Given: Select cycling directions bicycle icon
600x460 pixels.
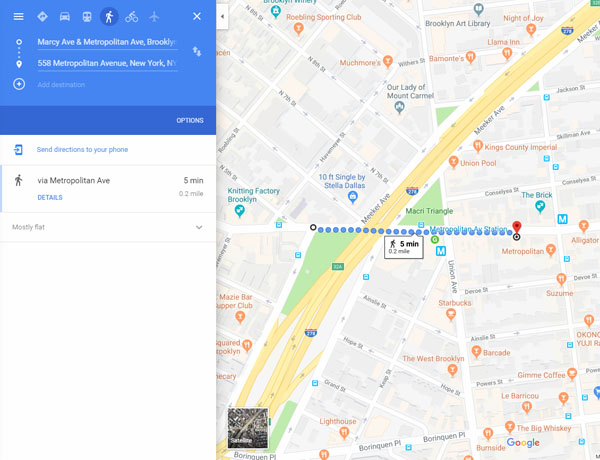Looking at the screenshot, I should tap(132, 17).
